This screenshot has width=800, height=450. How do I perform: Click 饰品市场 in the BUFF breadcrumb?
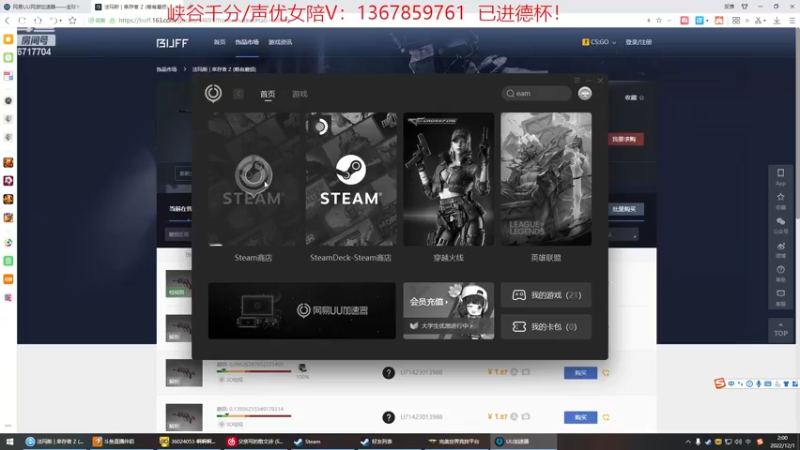(166, 69)
